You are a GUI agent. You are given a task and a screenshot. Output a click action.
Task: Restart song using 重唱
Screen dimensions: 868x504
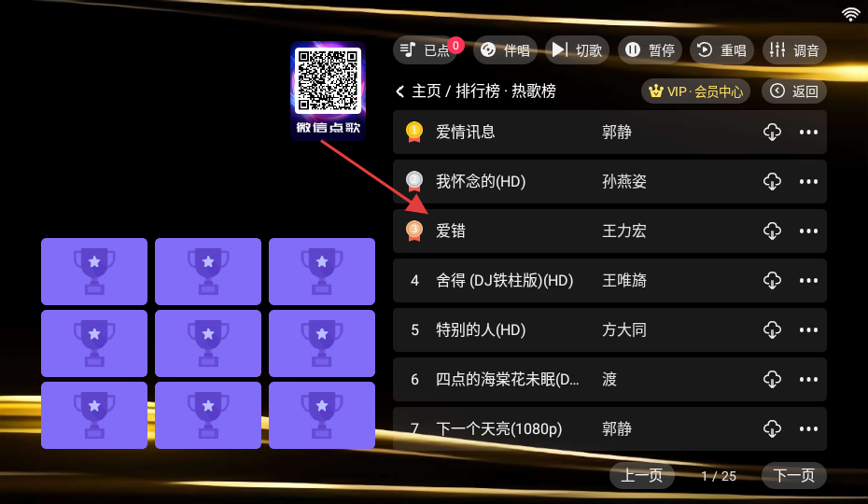pyautogui.click(x=721, y=50)
